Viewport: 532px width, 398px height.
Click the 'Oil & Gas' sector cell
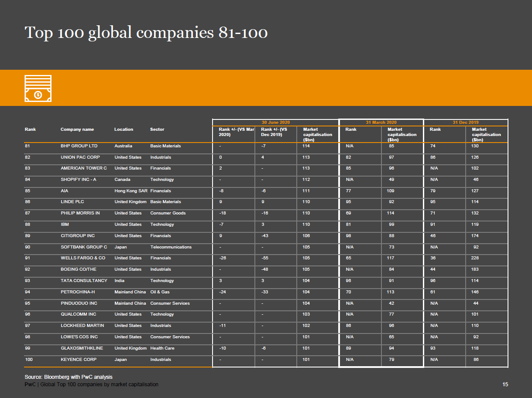click(160, 292)
